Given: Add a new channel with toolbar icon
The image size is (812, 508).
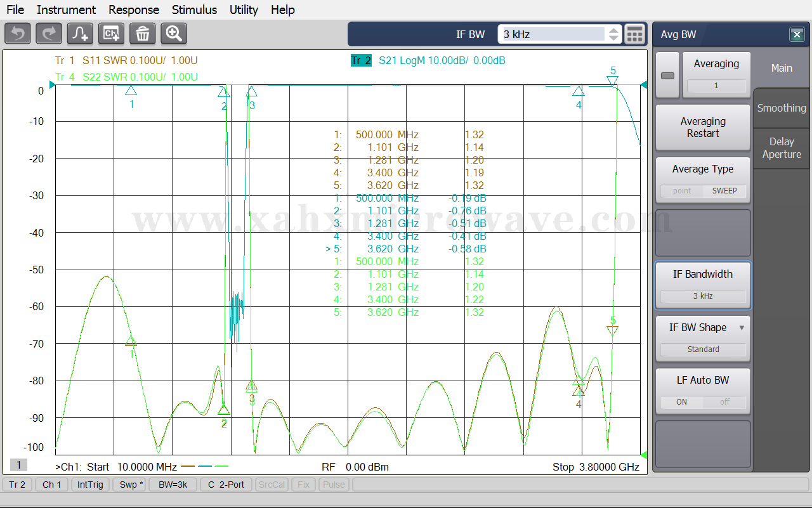Looking at the screenshot, I should pos(112,34).
